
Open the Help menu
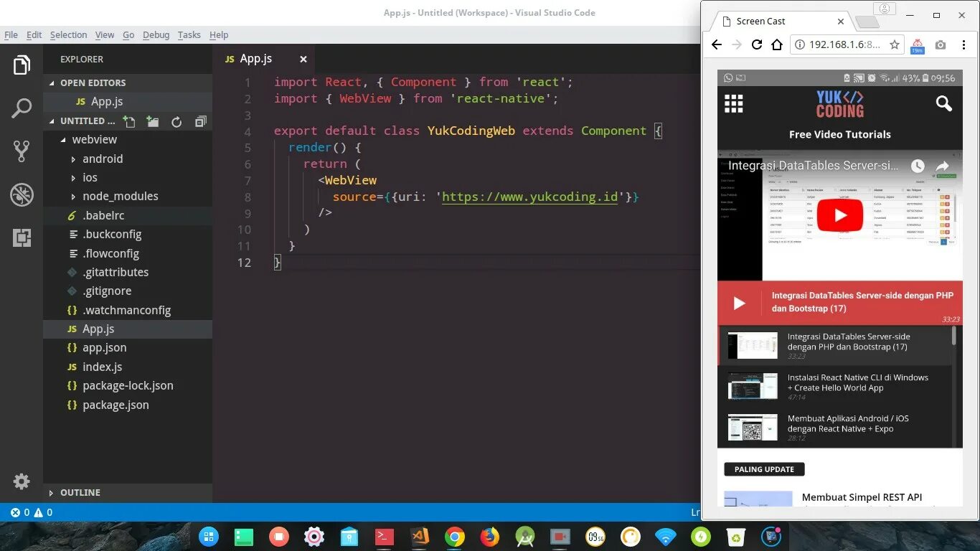(219, 34)
